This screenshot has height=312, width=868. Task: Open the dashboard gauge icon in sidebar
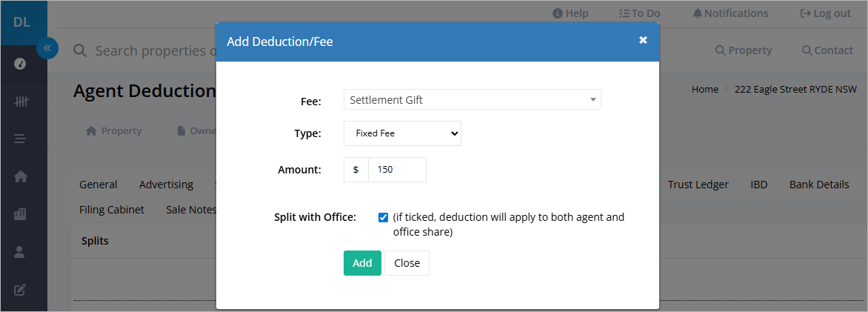20,64
